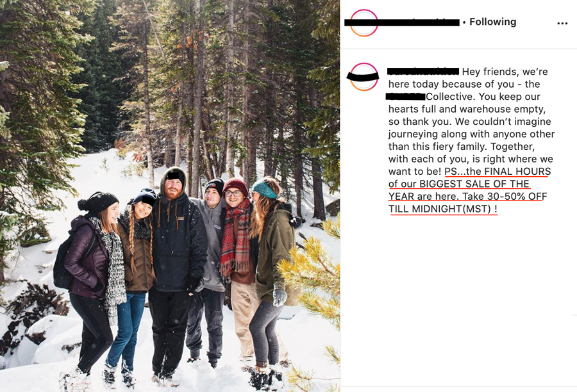This screenshot has width=577, height=392.
Task: Click the underlined 'BIGGEST SALE OF THE' text
Action: [474, 184]
